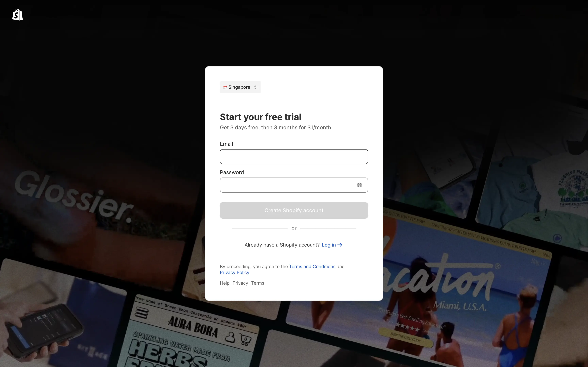Viewport: 588px width, 367px height.
Task: Click the Shopify bag logo
Action: [x=17, y=15]
